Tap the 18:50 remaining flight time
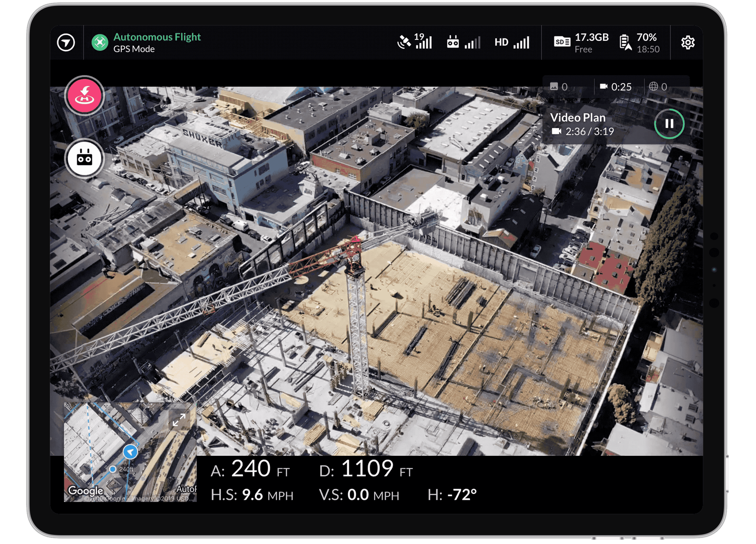Screen dimensions: 756x544 click(648, 49)
